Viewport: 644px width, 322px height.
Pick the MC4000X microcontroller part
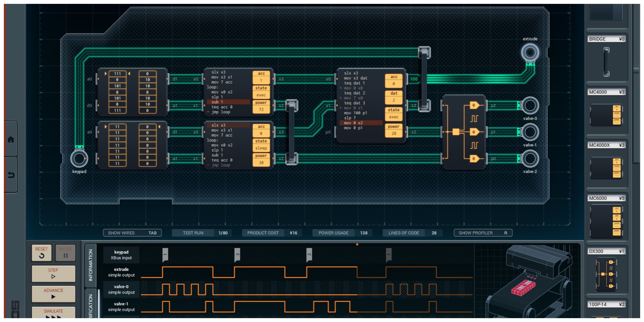coord(606,168)
